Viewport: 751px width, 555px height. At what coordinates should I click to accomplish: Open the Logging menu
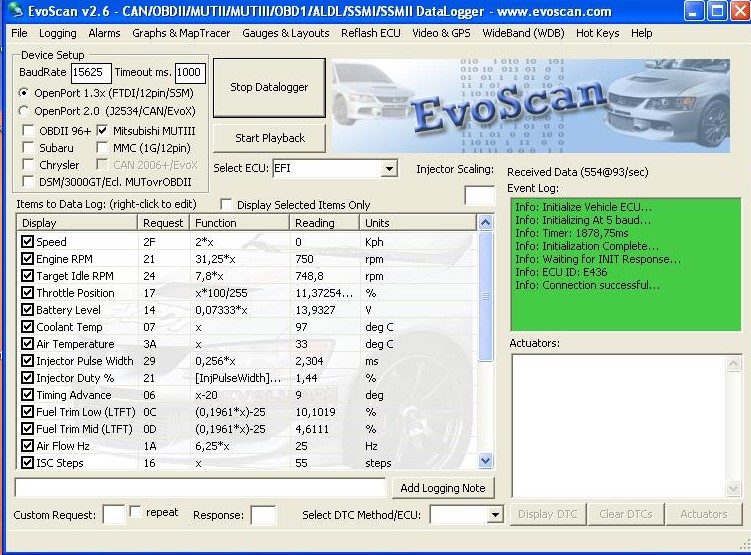(57, 33)
